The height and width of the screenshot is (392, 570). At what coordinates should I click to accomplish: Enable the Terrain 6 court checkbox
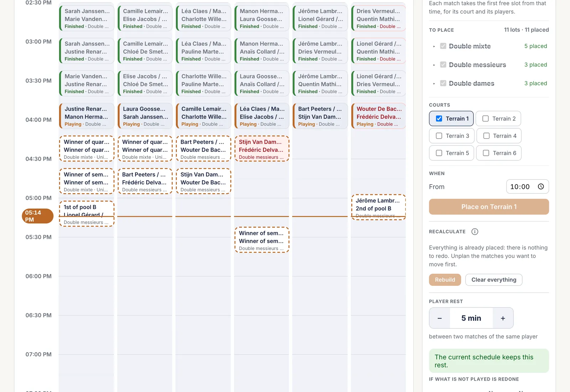pyautogui.click(x=486, y=153)
